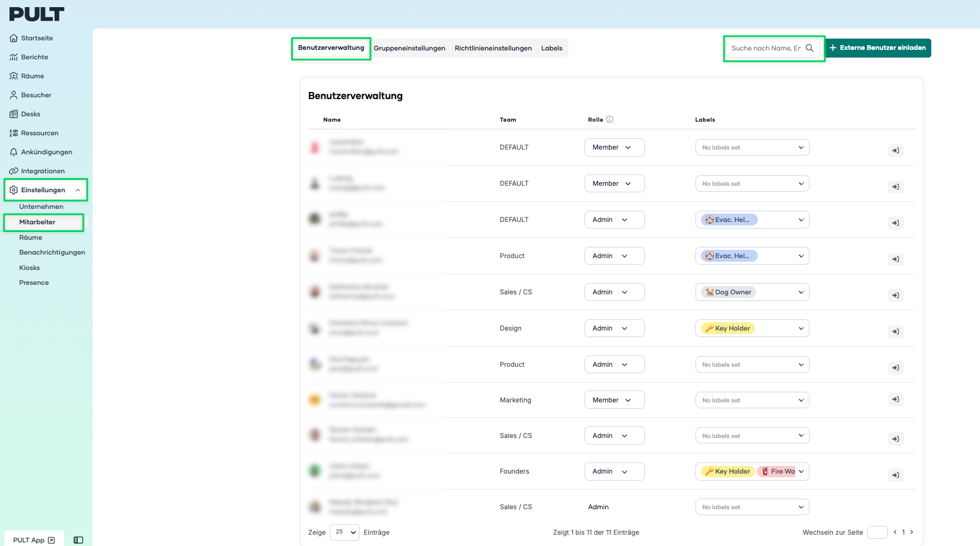This screenshot has width=980, height=546.
Task: Open the Member role dropdown for Marketing row
Action: tap(614, 400)
